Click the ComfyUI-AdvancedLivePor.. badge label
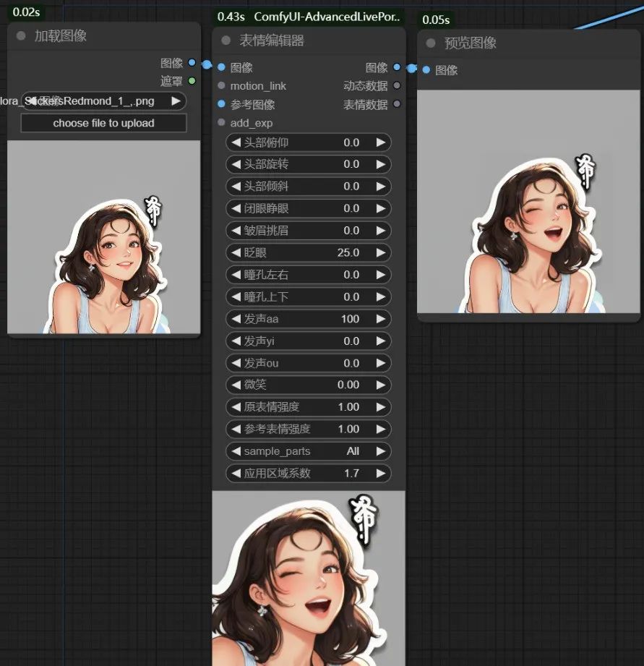The image size is (644, 666). tap(327, 17)
